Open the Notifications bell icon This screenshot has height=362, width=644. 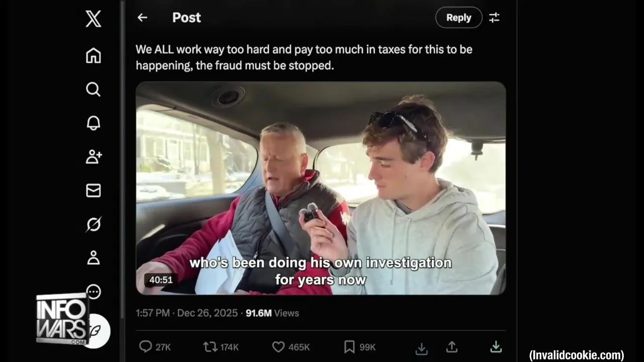coord(93,123)
